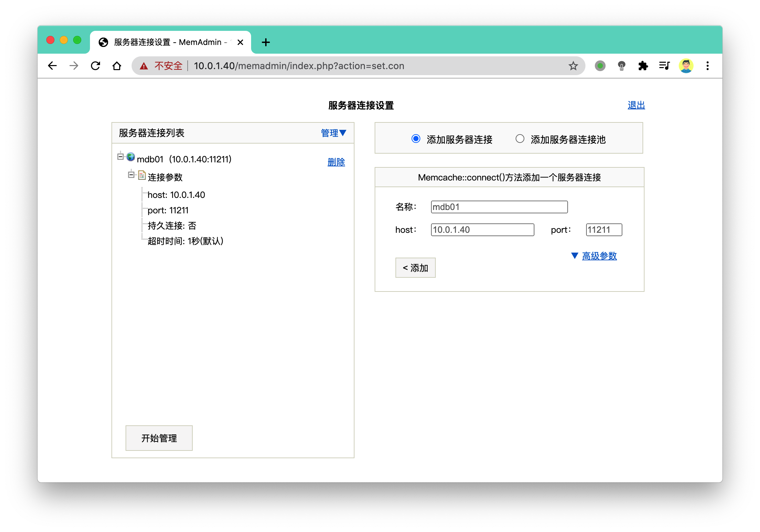Click the globe icon beside mdb01
Image resolution: width=760 pixels, height=532 pixels.
[131, 157]
